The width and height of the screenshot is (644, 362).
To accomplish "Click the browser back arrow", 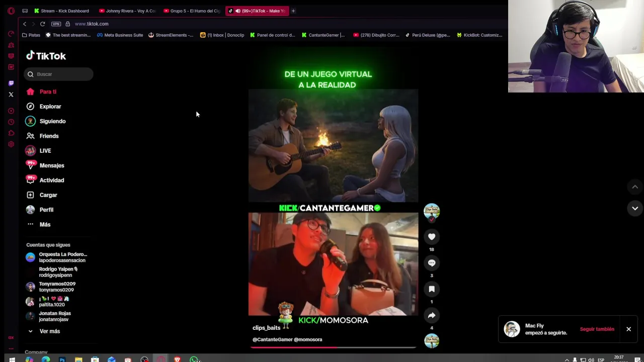I will tap(24, 24).
